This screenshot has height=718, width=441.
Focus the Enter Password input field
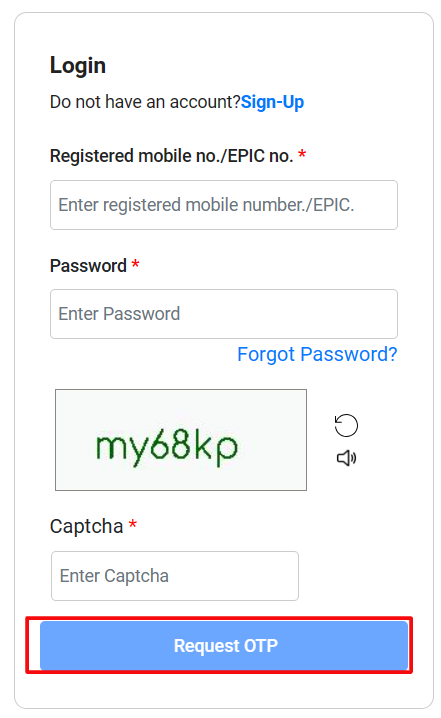tap(224, 314)
